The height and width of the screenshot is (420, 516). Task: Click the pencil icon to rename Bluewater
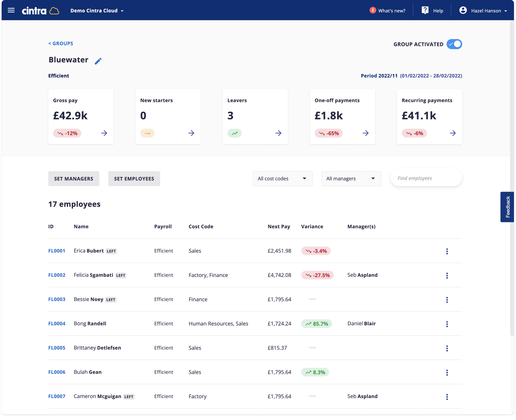coord(98,61)
